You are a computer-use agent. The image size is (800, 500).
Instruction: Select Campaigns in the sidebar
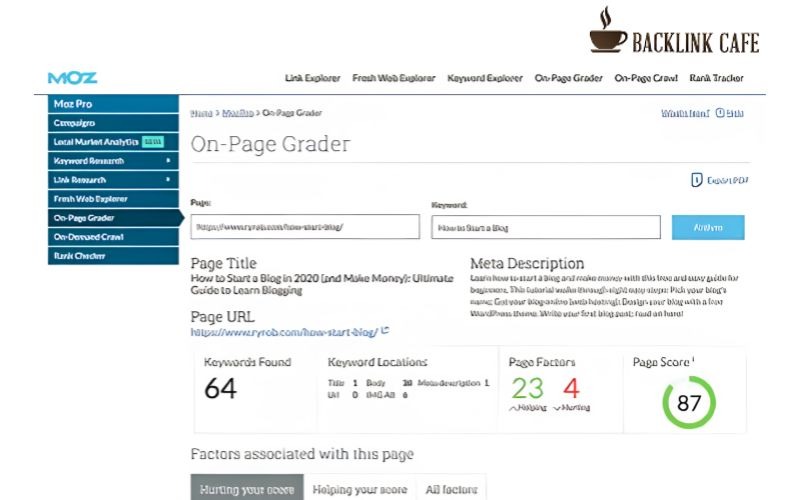113,123
